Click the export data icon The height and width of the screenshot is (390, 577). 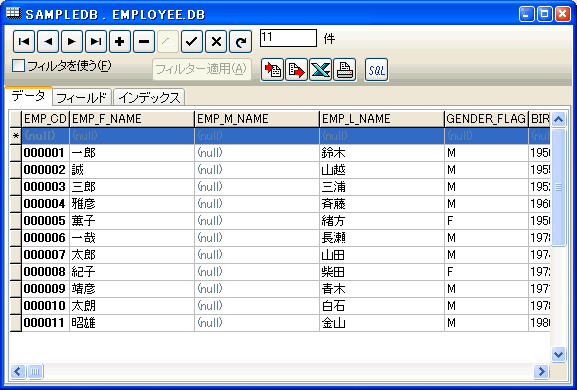click(296, 70)
